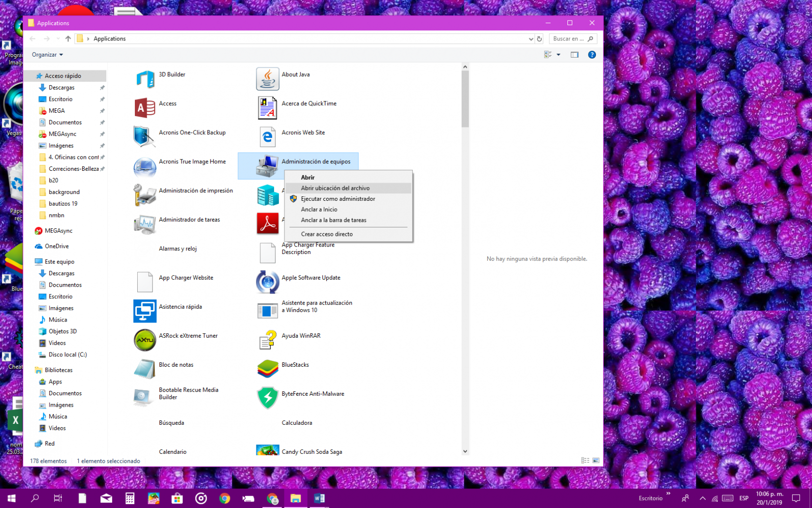Choose Anclar a Inicio
Image resolution: width=812 pixels, height=508 pixels.
point(348,210)
